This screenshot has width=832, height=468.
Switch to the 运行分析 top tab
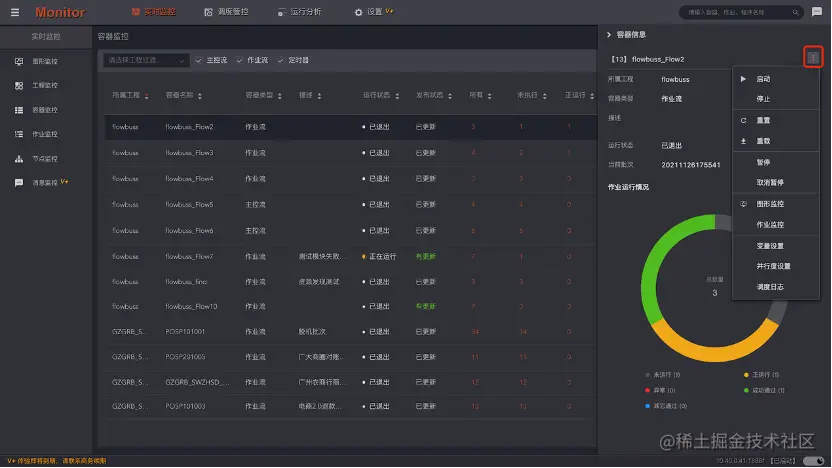pos(299,12)
